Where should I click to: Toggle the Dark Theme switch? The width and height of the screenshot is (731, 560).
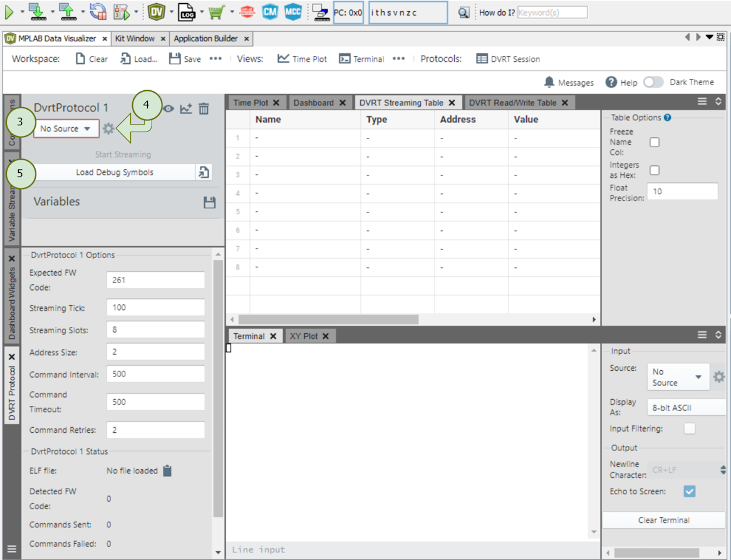coord(653,82)
